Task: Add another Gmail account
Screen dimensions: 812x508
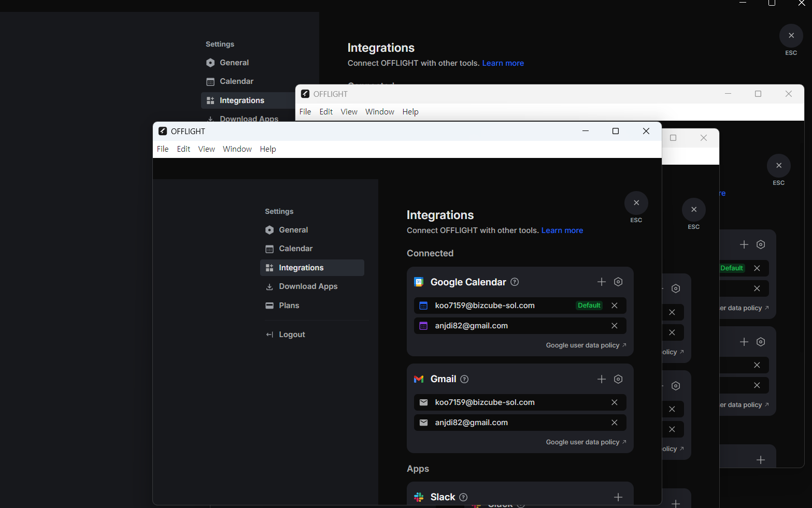Action: [x=601, y=379]
